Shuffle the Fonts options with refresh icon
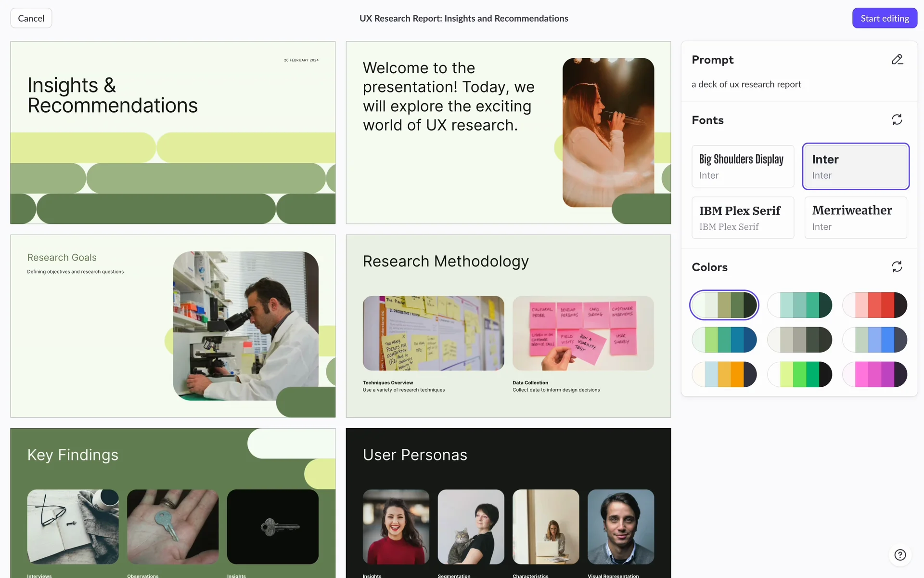This screenshot has height=578, width=924. coord(897,119)
